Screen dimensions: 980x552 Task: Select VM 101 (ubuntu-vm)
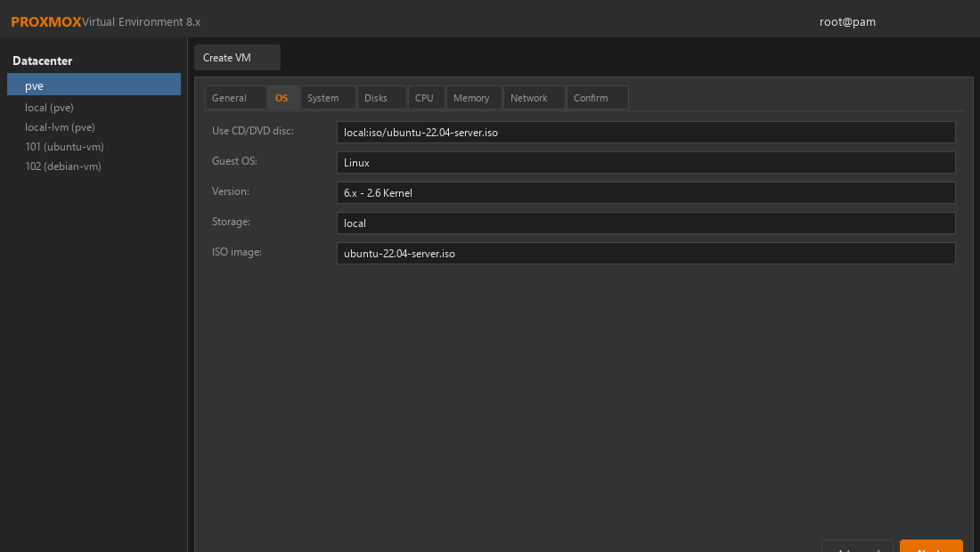(x=64, y=147)
